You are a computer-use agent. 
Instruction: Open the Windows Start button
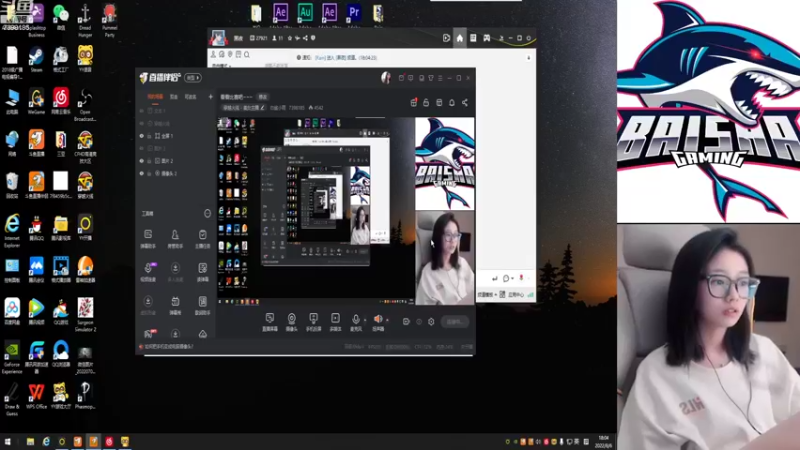pyautogui.click(x=8, y=441)
